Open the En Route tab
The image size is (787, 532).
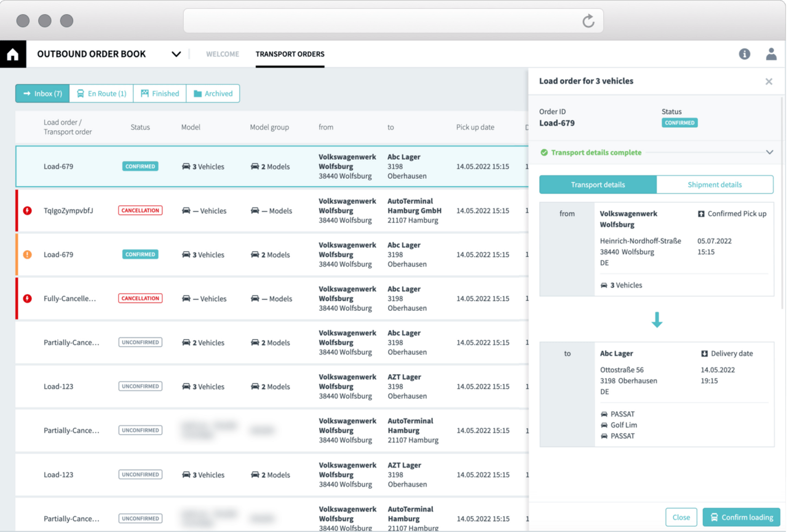pyautogui.click(x=101, y=93)
